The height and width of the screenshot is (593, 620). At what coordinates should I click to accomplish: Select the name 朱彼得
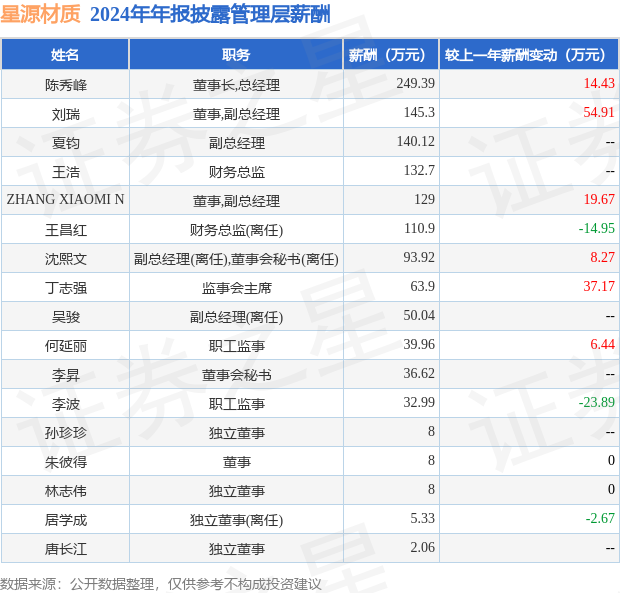tap(66, 462)
